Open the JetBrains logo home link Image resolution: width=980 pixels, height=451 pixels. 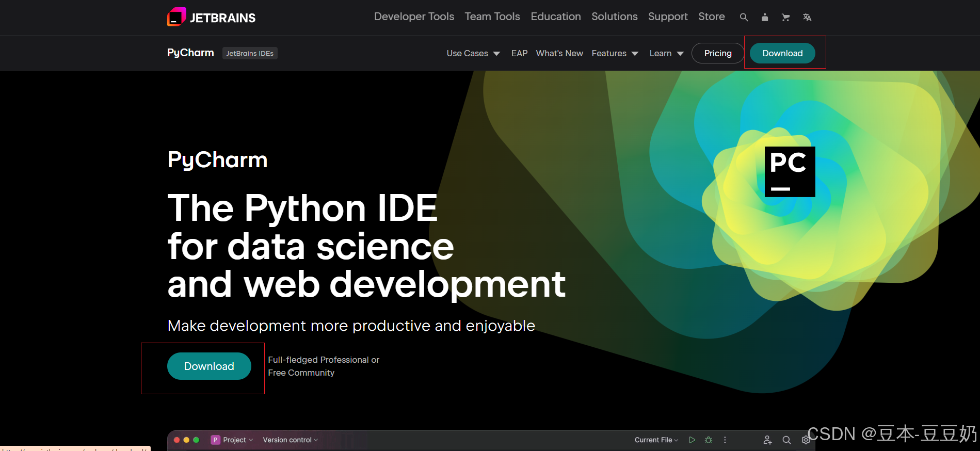(211, 17)
